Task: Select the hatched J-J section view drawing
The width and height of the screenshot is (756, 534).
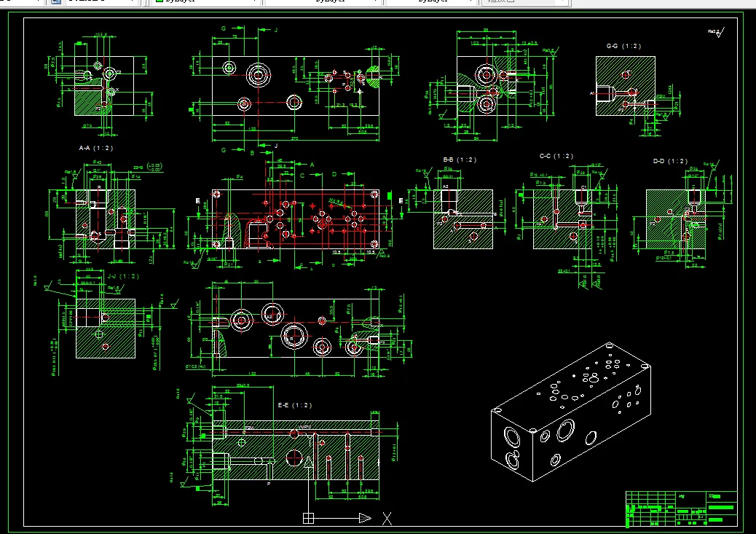Action: coord(106,329)
